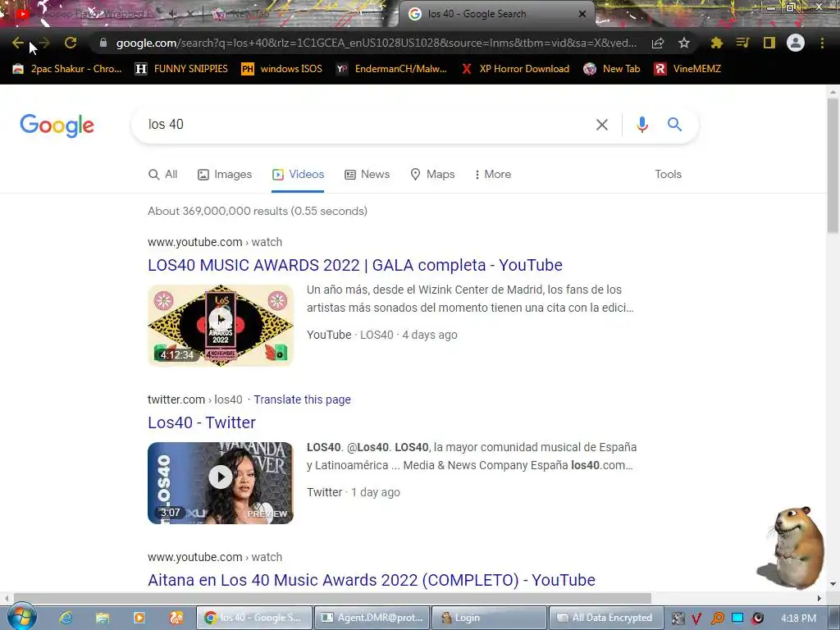The image size is (840, 630).
Task: Click the horizontal scrollbar thumb
Action: pos(332,598)
